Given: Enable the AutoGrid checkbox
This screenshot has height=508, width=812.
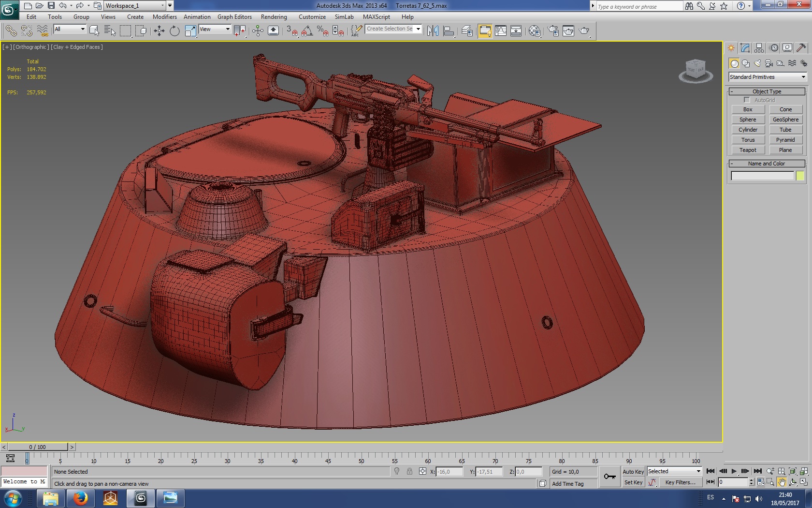Looking at the screenshot, I should pyautogui.click(x=747, y=100).
